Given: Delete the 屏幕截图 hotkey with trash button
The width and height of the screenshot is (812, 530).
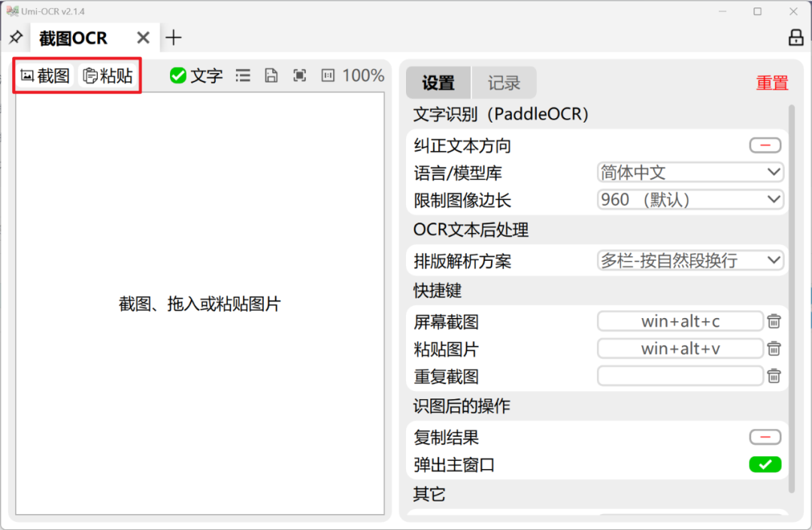Looking at the screenshot, I should (x=774, y=321).
